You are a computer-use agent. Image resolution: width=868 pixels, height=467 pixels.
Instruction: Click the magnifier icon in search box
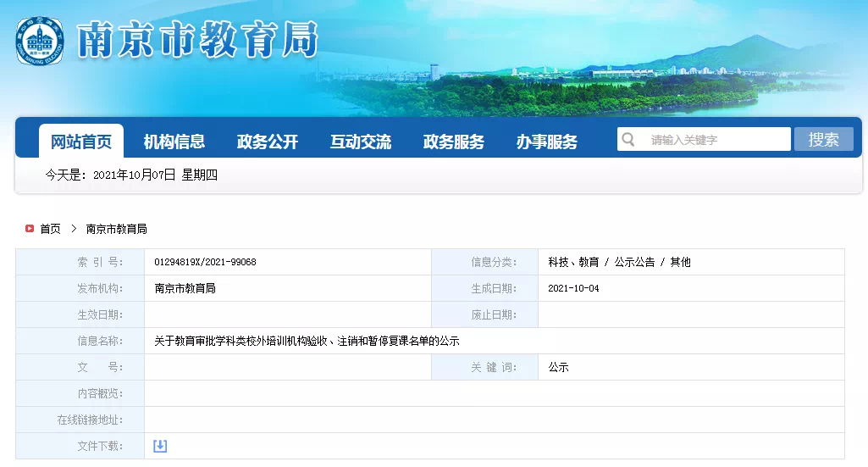click(x=628, y=140)
